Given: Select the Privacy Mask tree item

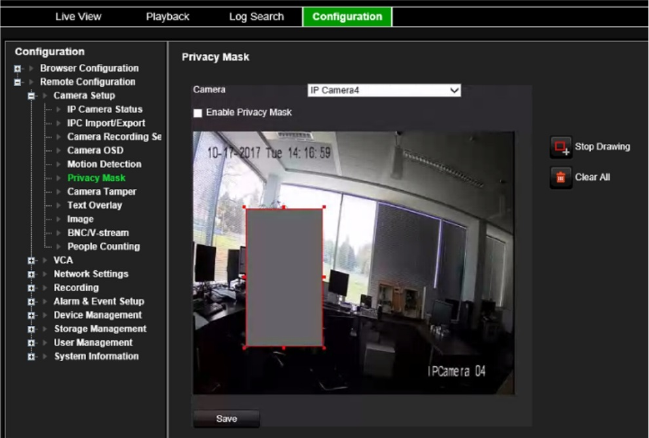Looking at the screenshot, I should (96, 178).
